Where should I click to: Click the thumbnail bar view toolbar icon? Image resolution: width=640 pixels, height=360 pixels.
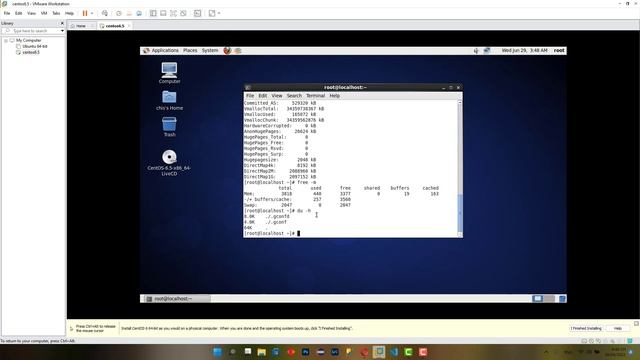(x=163, y=13)
